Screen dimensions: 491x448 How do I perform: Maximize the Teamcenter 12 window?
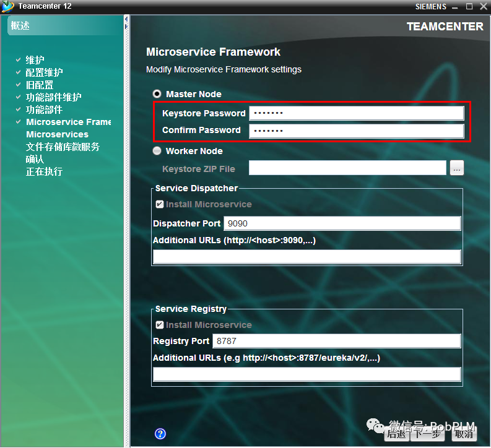coord(469,6)
